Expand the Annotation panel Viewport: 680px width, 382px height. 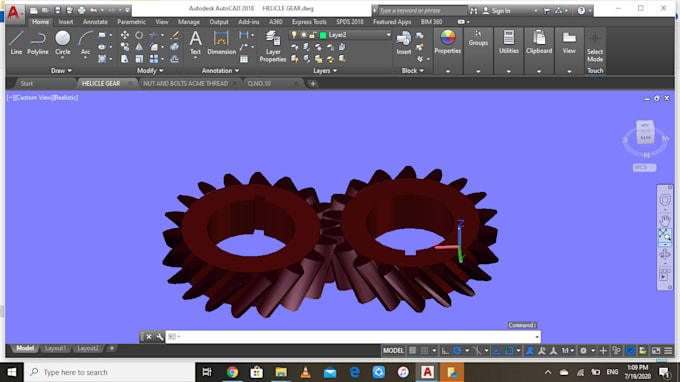pyautogui.click(x=220, y=70)
